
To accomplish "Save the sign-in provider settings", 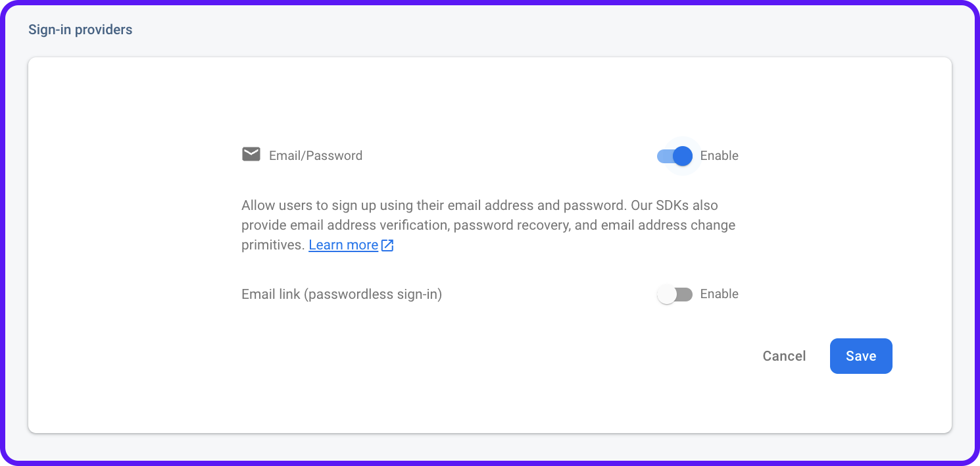I will 861,355.
